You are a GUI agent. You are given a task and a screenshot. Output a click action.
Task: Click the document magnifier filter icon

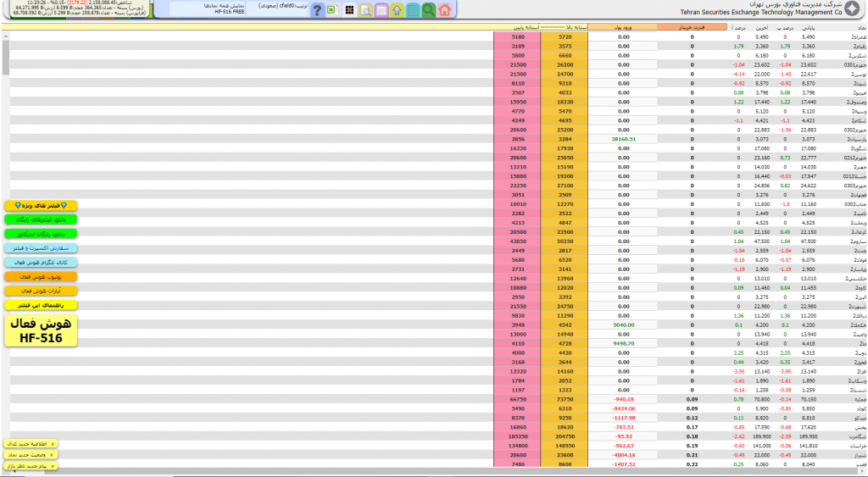click(x=364, y=10)
